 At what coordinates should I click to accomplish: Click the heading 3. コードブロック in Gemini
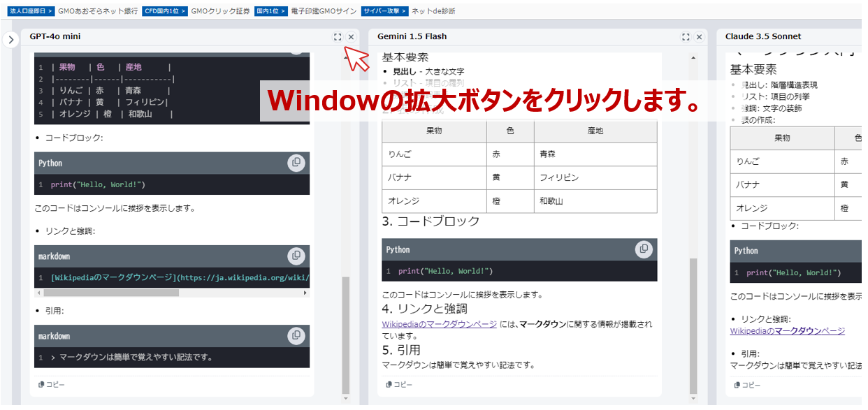coord(431,221)
